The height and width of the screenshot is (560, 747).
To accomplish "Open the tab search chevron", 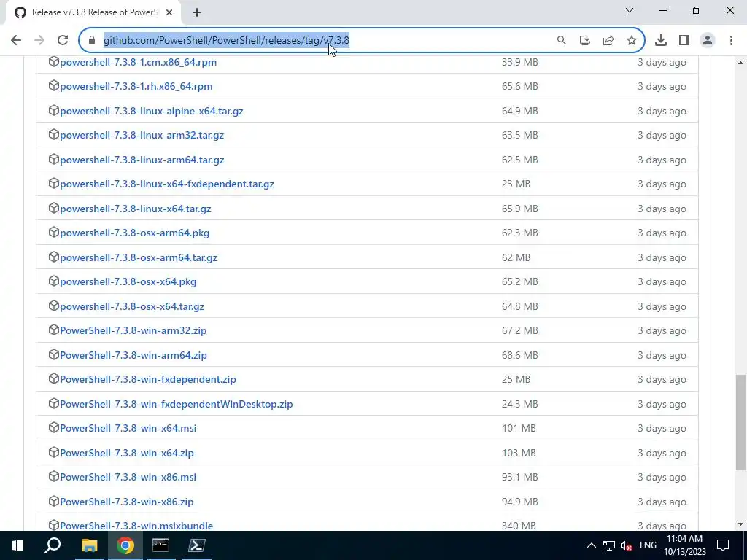I will [630, 10].
